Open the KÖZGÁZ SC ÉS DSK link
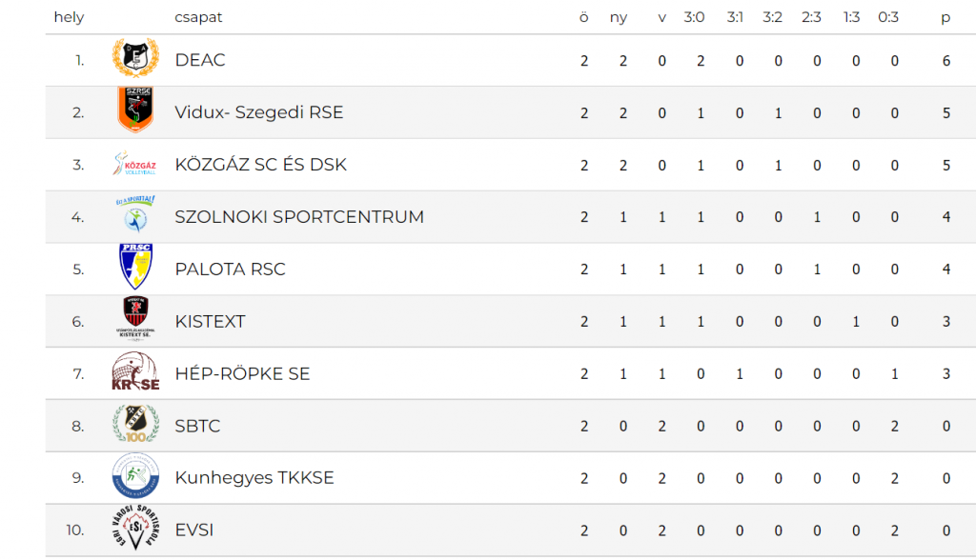Image resolution: width=976 pixels, height=560 pixels. click(260, 165)
